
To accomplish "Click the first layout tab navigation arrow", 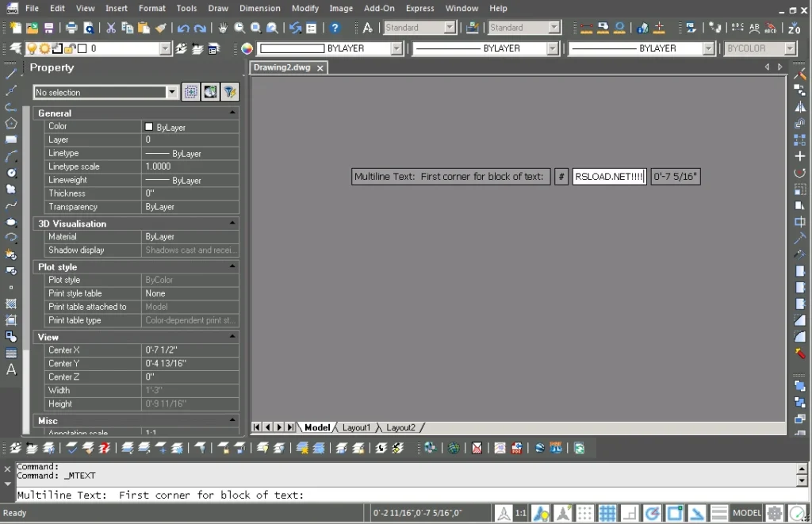I will click(256, 428).
